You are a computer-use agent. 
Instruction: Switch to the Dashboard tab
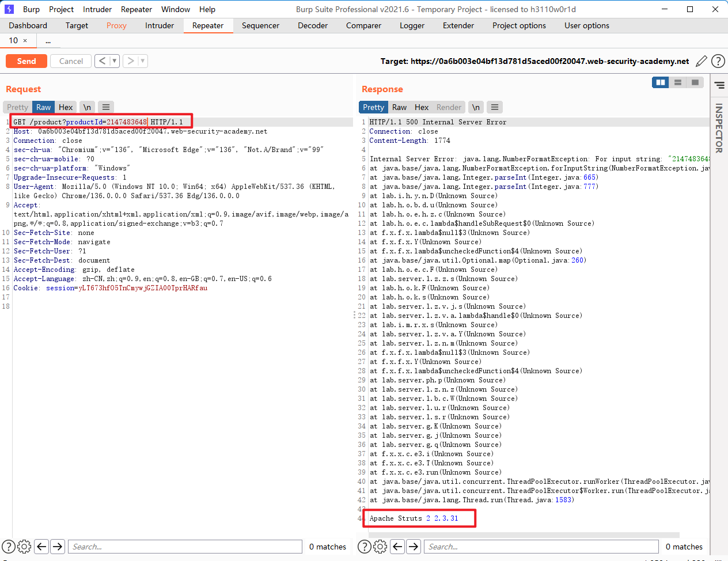point(28,25)
